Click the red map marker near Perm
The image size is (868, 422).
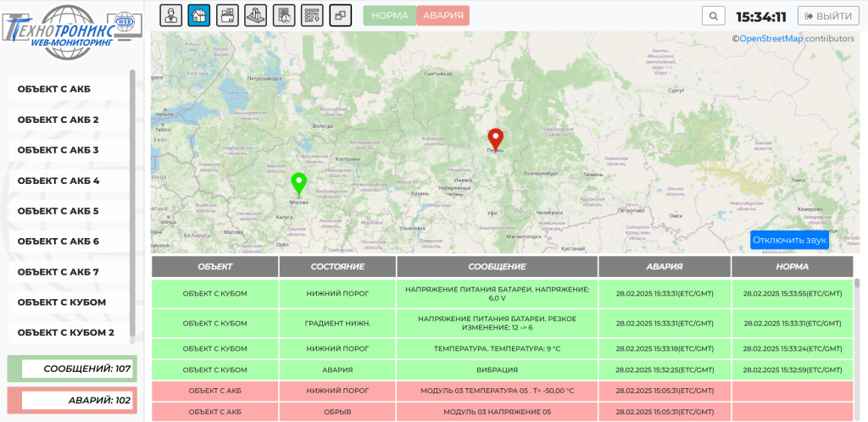coord(496,138)
